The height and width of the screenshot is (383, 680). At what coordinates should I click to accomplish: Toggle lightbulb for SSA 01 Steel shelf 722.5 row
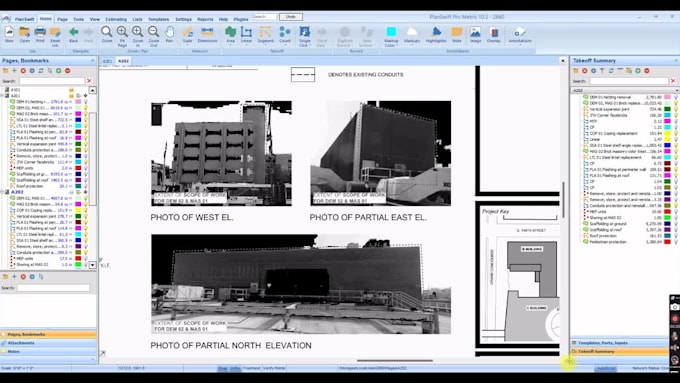coord(86,120)
